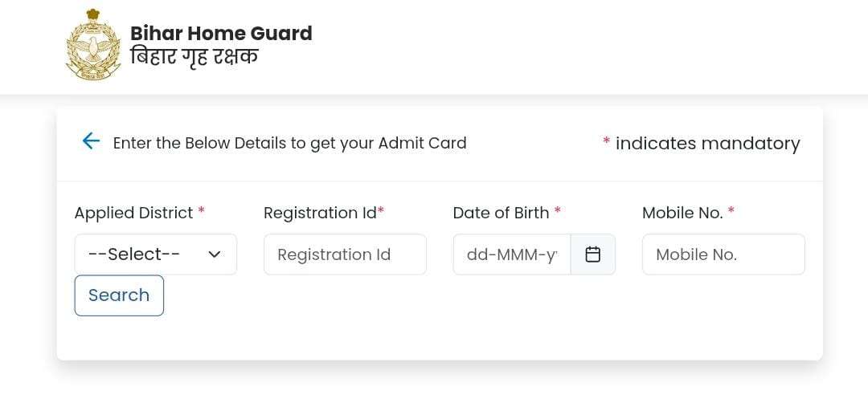Click the Bihar Home Guard emblem logo
868x407 pixels.
pyautogui.click(x=93, y=45)
